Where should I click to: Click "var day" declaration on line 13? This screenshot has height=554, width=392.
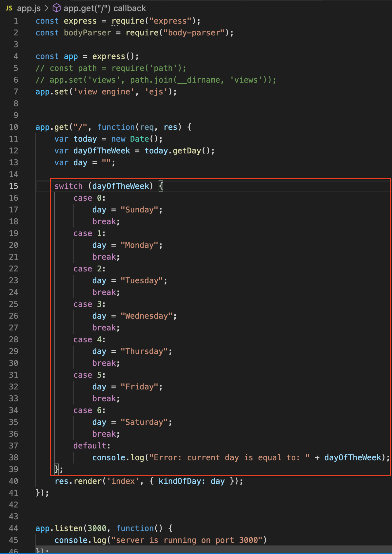click(x=71, y=163)
